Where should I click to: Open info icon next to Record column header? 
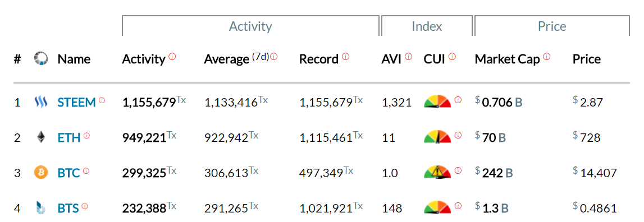point(345,57)
